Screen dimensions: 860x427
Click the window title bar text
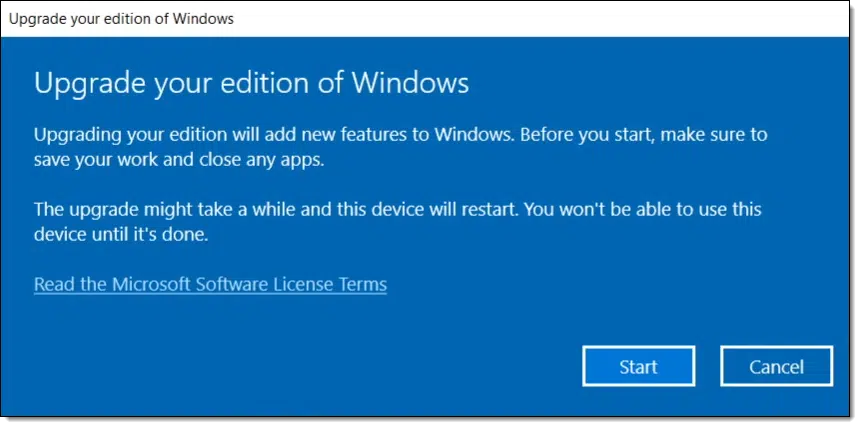pos(121,19)
